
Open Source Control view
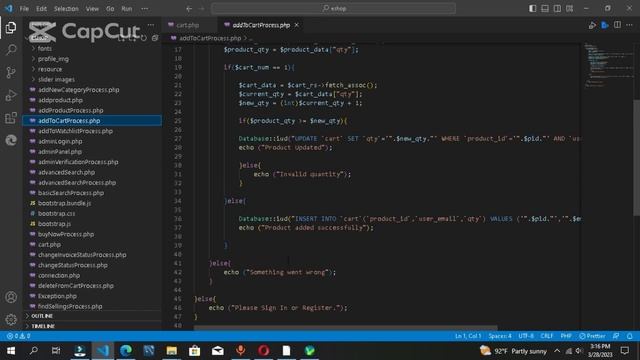[x=11, y=73]
